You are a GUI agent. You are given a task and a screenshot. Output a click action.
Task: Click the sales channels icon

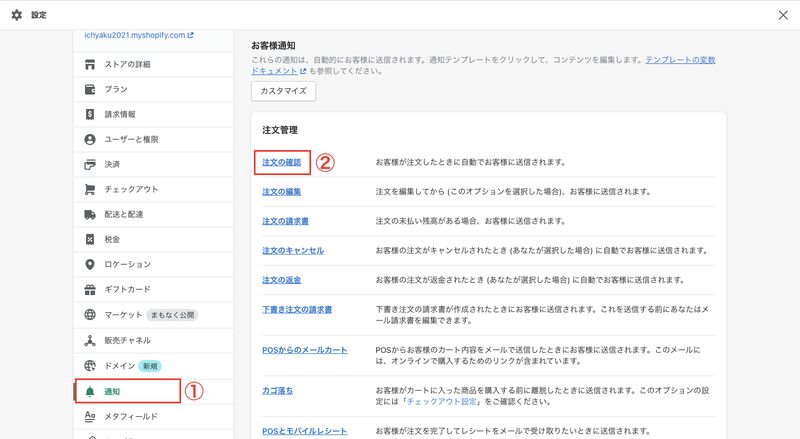click(x=90, y=340)
